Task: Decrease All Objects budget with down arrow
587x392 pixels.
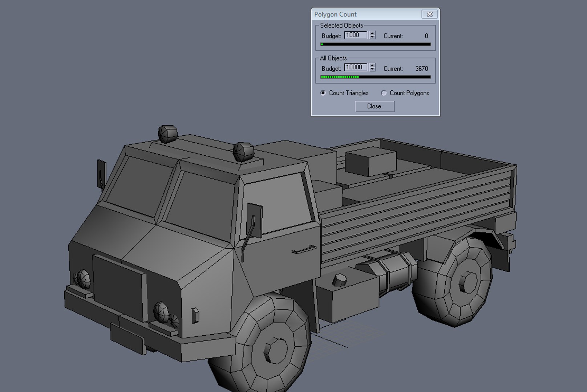Action: [372, 70]
